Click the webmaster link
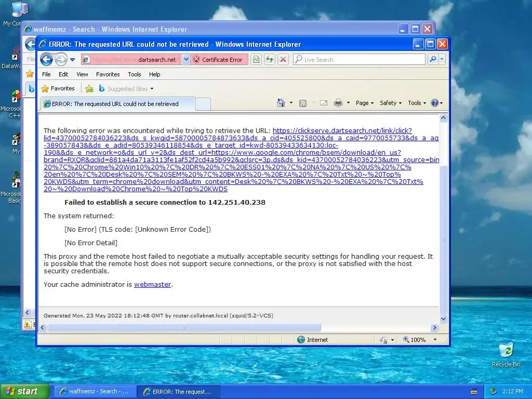This screenshot has width=532, height=399. 152,284
